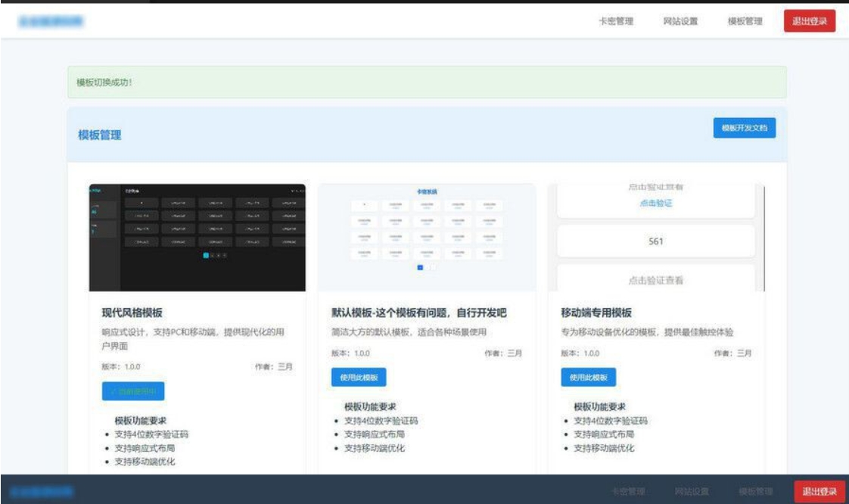
Task: Click 退出登录 in the bottom dark bar
Action: 819,492
